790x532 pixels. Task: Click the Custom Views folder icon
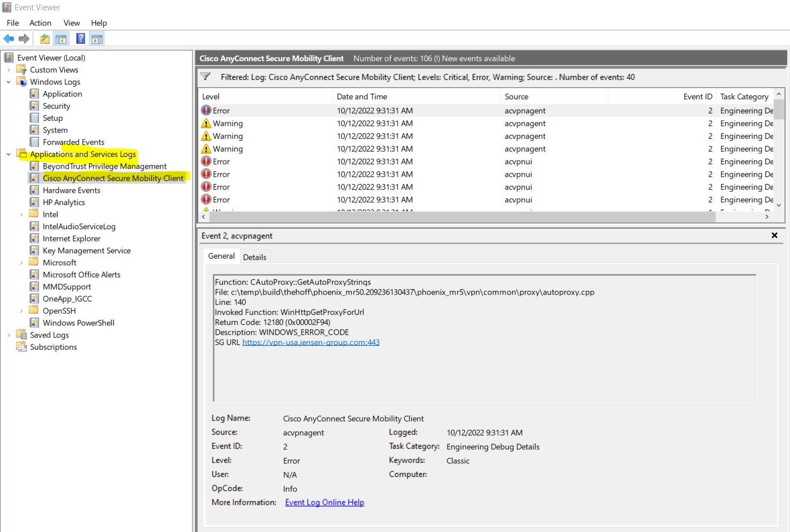[x=22, y=70]
